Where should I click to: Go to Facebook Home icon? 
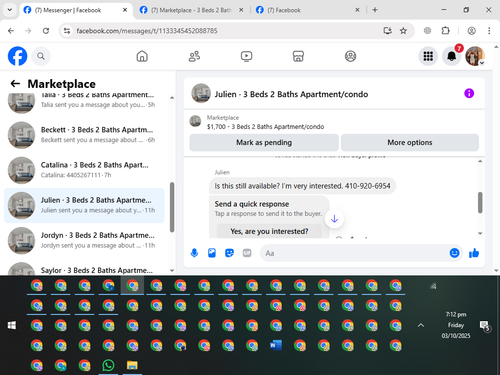[x=142, y=56]
